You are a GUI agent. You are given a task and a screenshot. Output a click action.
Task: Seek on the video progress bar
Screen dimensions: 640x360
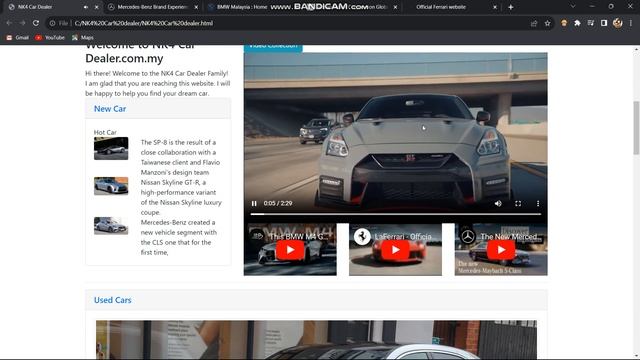tap(396, 214)
